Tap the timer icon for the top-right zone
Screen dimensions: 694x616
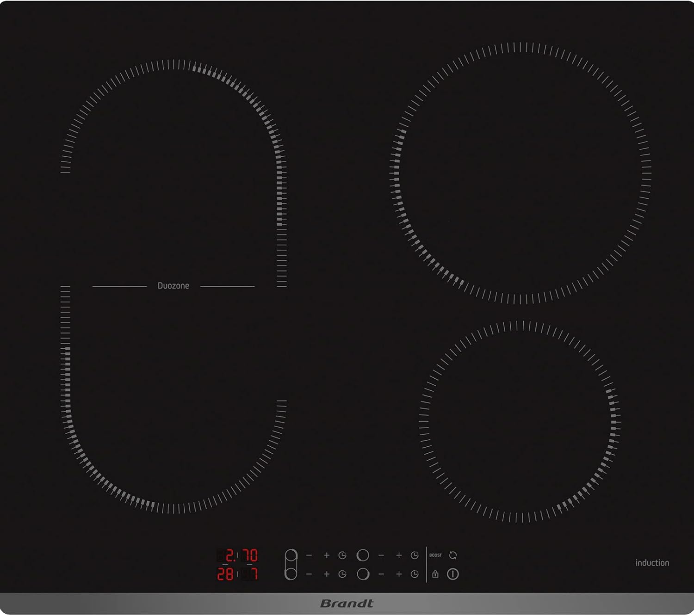415,555
